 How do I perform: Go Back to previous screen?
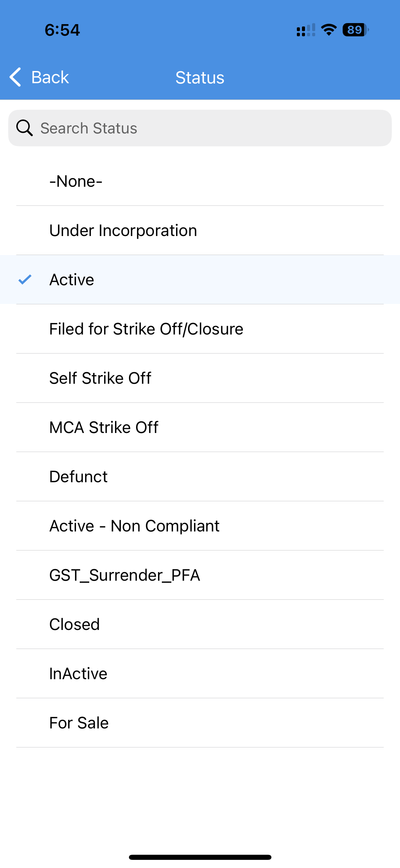pyautogui.click(x=39, y=77)
